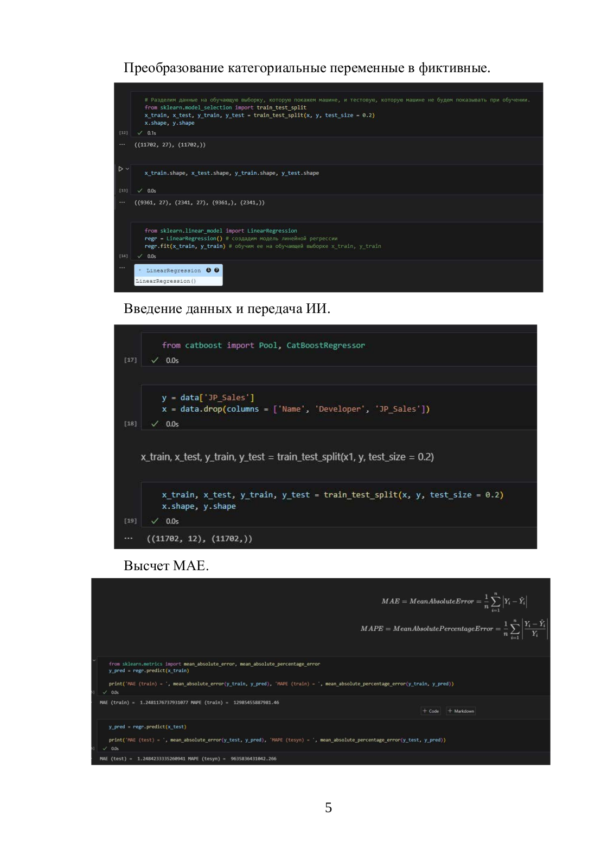
Task: Open the LinearRegression documentation question mark icon
Action: pyautogui.click(x=216, y=270)
